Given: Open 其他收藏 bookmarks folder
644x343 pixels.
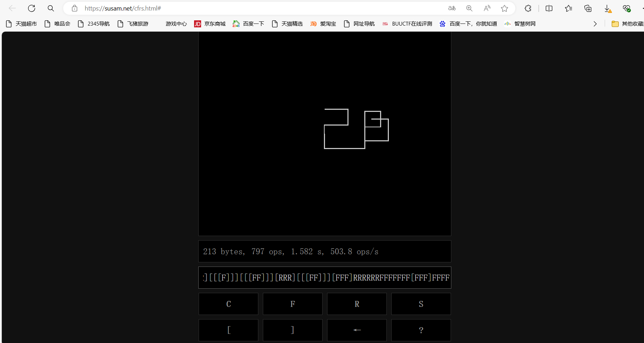Looking at the screenshot, I should pyautogui.click(x=628, y=24).
